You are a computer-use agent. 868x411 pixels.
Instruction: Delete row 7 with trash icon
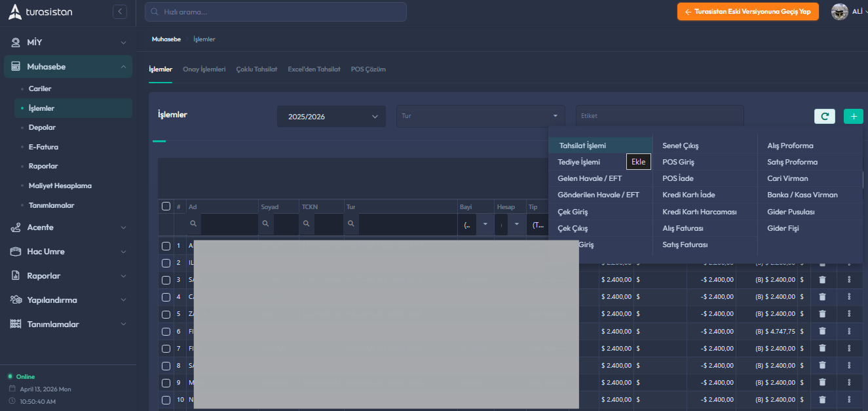click(822, 348)
